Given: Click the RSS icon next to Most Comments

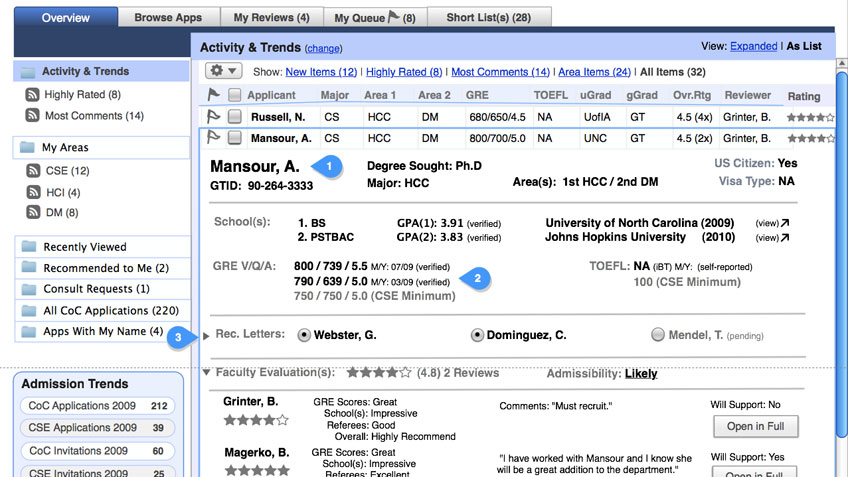Looking at the screenshot, I should coord(33,116).
